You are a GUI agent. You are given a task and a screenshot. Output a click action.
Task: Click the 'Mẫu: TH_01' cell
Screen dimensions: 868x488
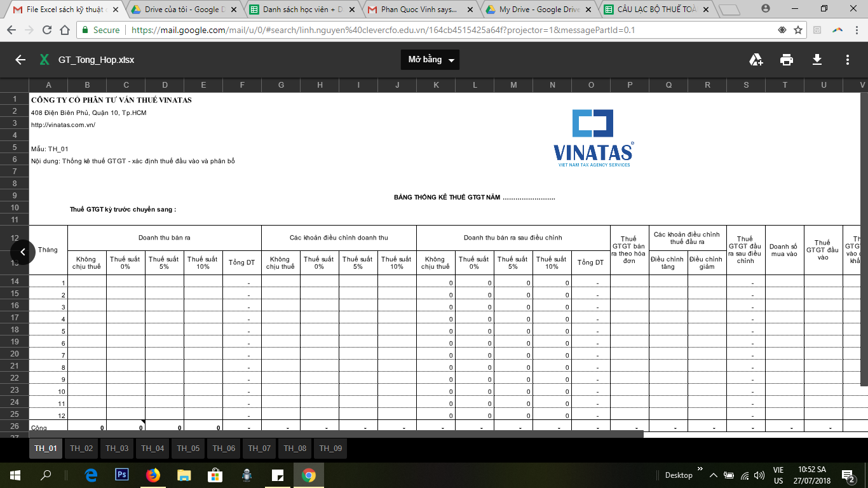click(x=50, y=149)
